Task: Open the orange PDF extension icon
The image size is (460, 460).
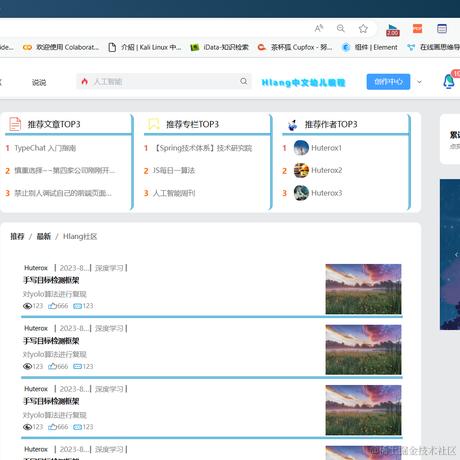Action: point(417,29)
